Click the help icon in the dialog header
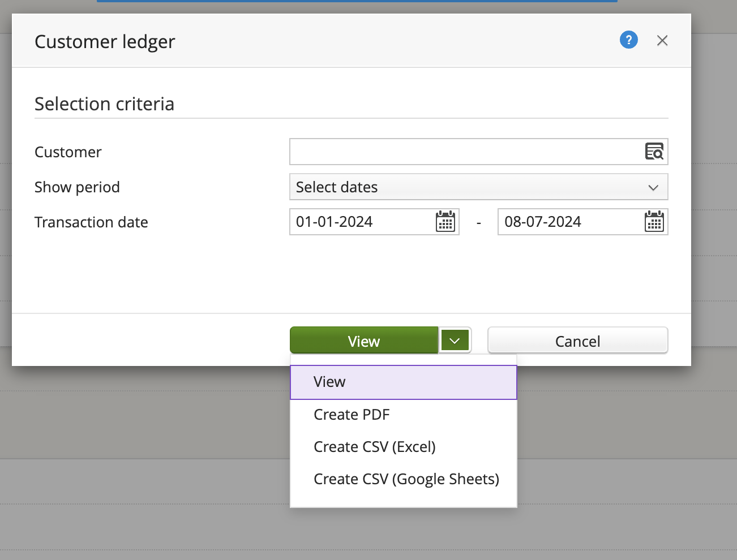 (628, 40)
